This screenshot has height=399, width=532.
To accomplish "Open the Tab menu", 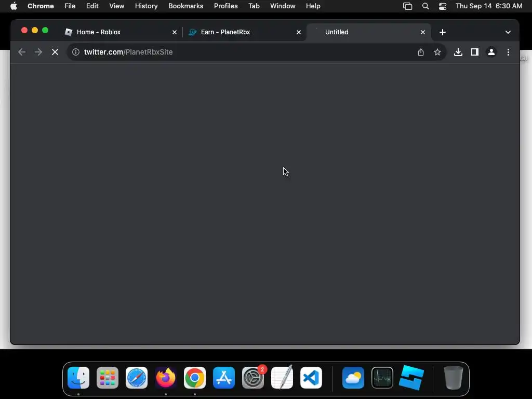I will tap(254, 6).
